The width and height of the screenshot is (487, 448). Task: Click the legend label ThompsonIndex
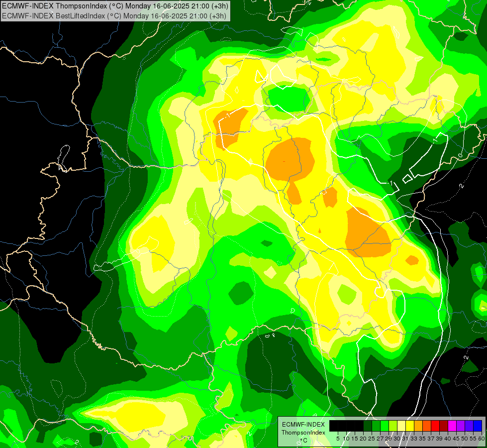(303, 433)
